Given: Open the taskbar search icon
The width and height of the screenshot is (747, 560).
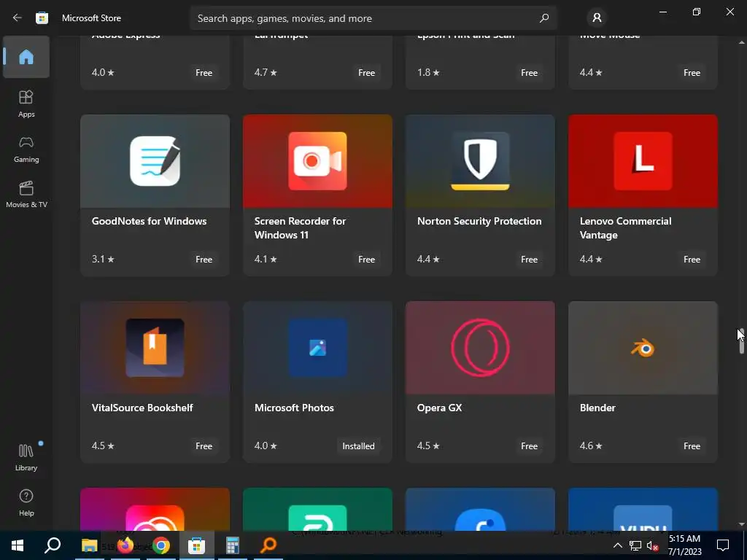Looking at the screenshot, I should tap(53, 545).
